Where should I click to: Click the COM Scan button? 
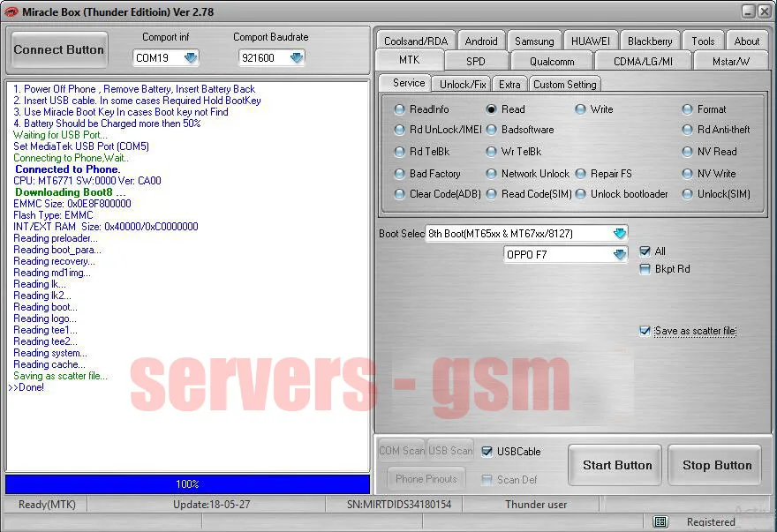tap(402, 451)
